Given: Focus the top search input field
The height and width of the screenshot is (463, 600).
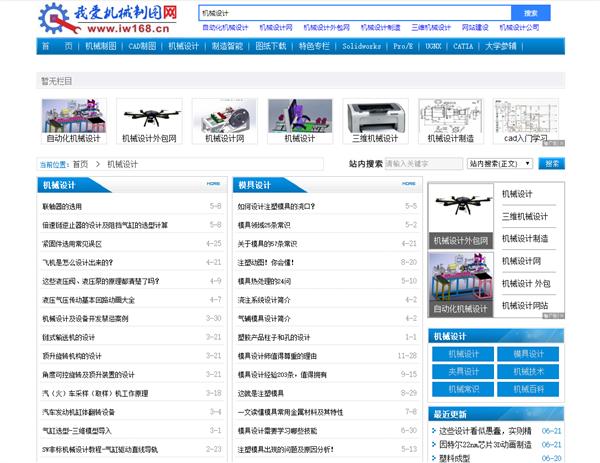Looking at the screenshot, I should 355,13.
